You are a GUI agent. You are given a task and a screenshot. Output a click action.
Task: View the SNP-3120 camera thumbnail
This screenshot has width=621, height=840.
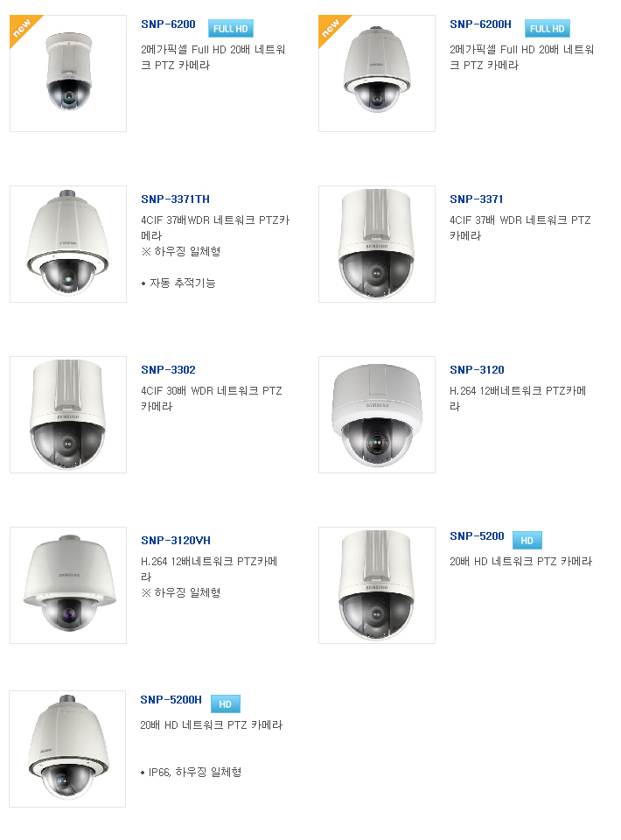pos(377,415)
